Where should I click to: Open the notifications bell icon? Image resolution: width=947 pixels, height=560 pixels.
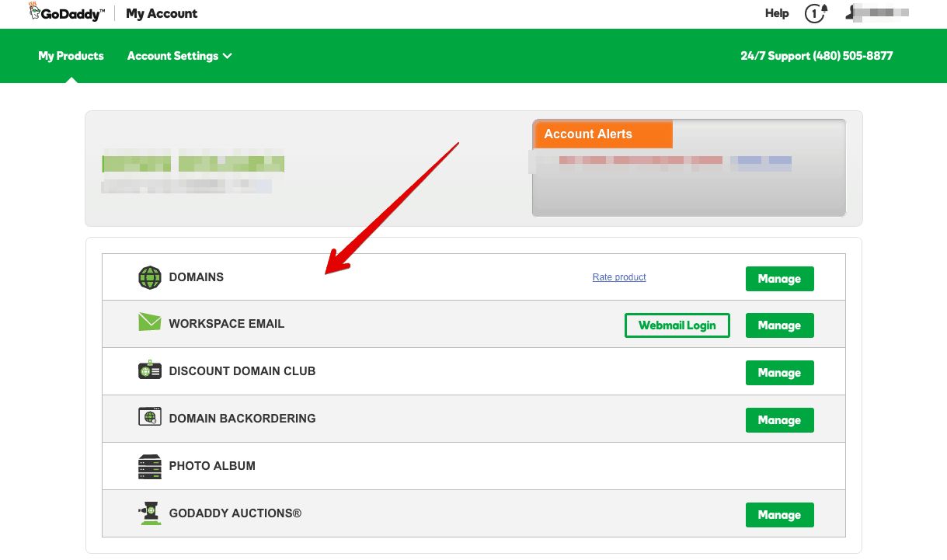pyautogui.click(x=816, y=13)
